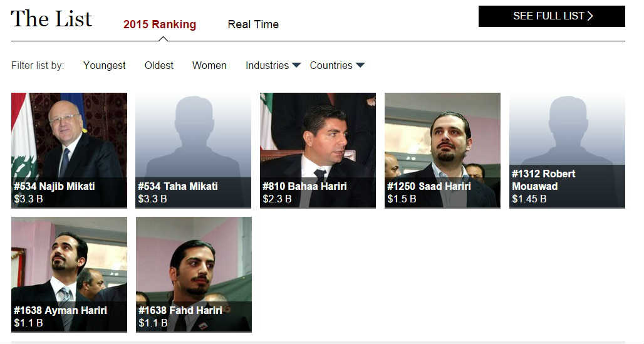Open Robert Mouawad's silhouette card
The height and width of the screenshot is (344, 644).
click(x=567, y=150)
